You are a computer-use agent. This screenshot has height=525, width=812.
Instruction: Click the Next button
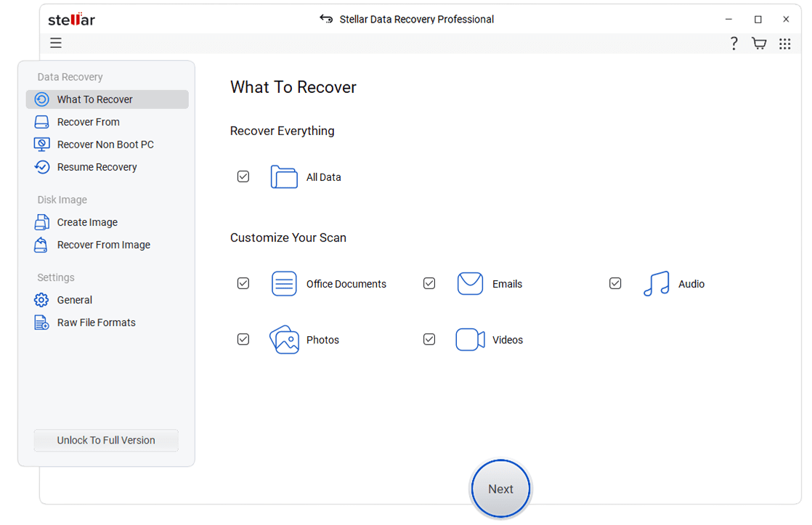(x=500, y=489)
